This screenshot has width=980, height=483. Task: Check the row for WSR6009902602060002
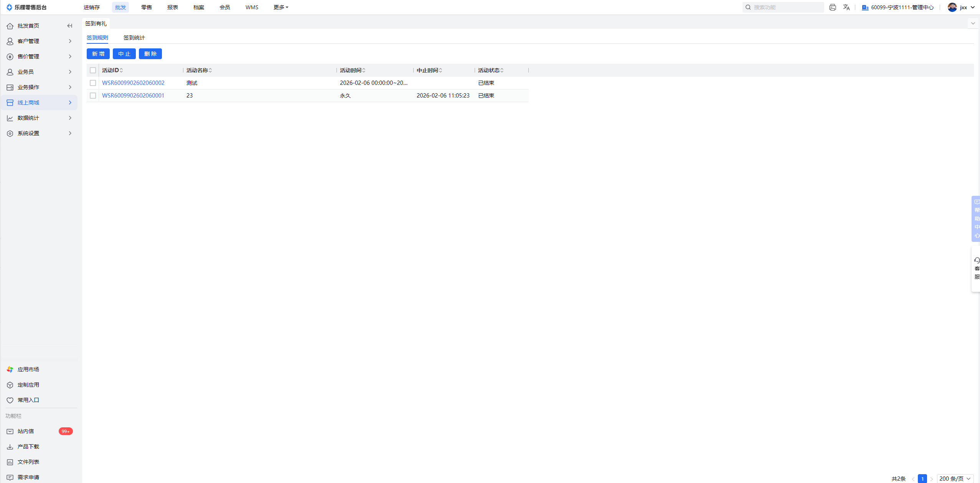pos(93,83)
